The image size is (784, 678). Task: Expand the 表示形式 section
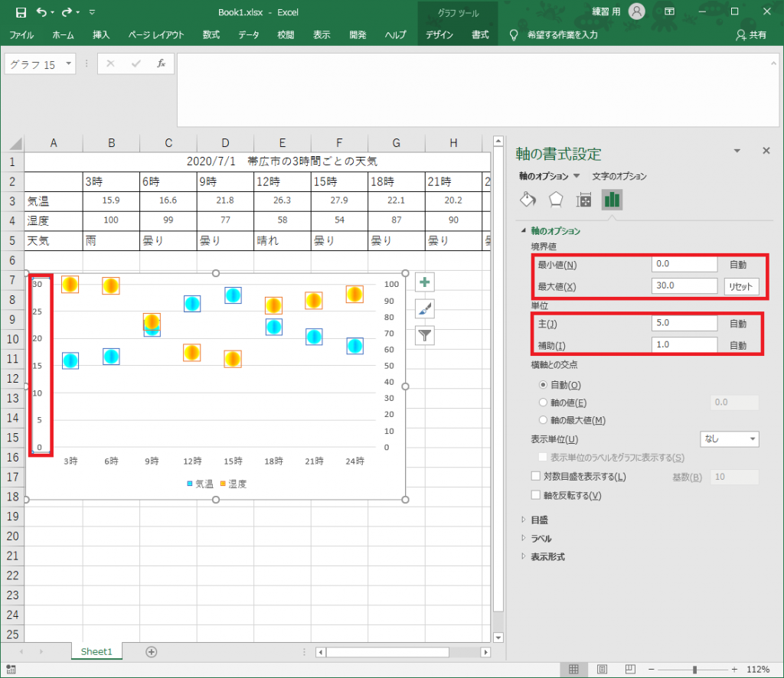(x=524, y=556)
